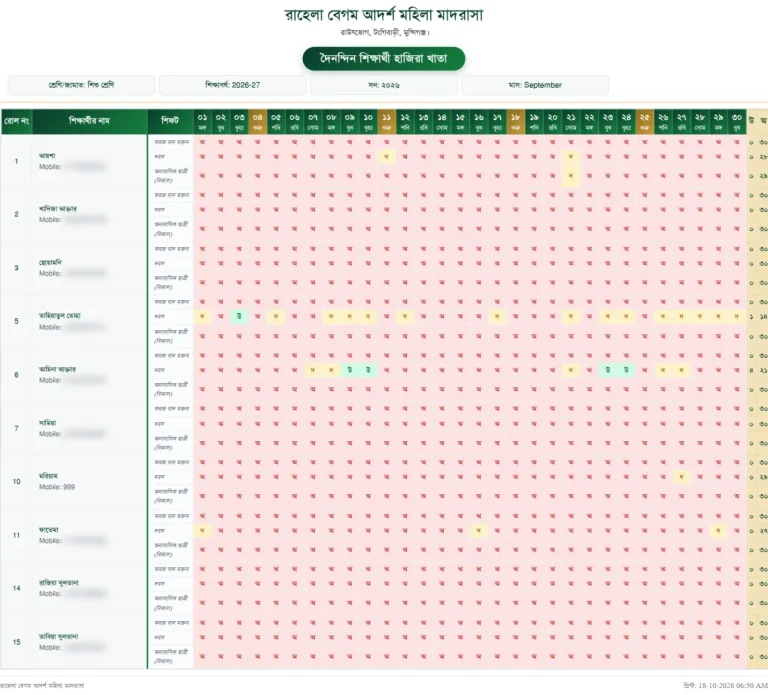Click the day ৩০ column header
Image resolution: width=768 pixels, height=695 pixels.
coord(737,121)
